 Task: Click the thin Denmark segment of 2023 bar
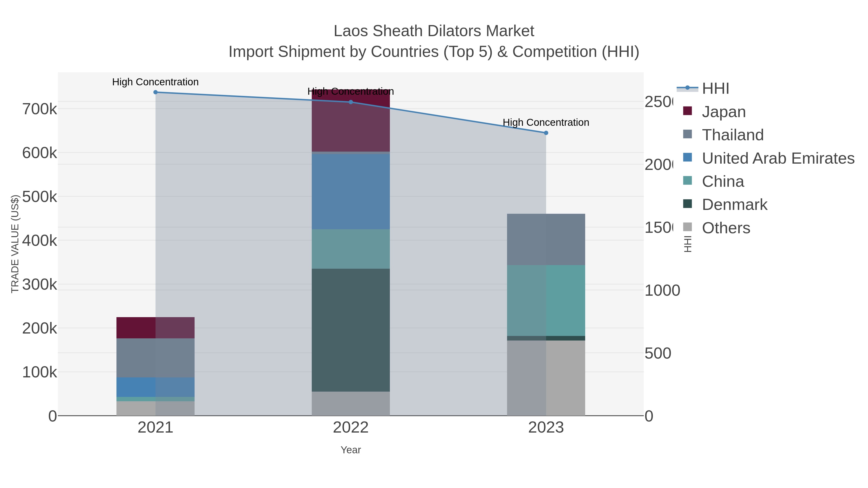click(546, 338)
